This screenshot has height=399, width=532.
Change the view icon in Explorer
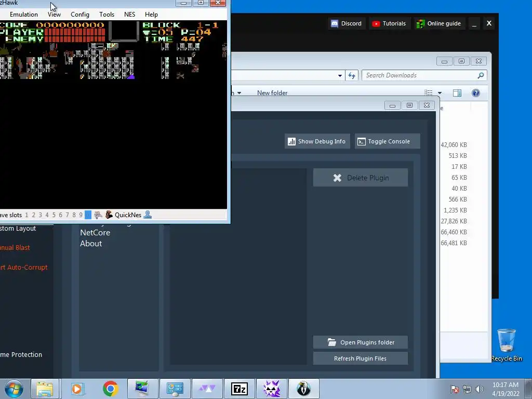coord(429,93)
